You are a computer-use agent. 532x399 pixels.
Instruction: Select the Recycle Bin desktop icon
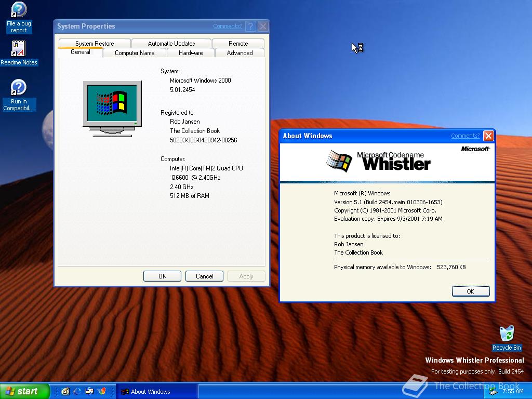pyautogui.click(x=507, y=338)
